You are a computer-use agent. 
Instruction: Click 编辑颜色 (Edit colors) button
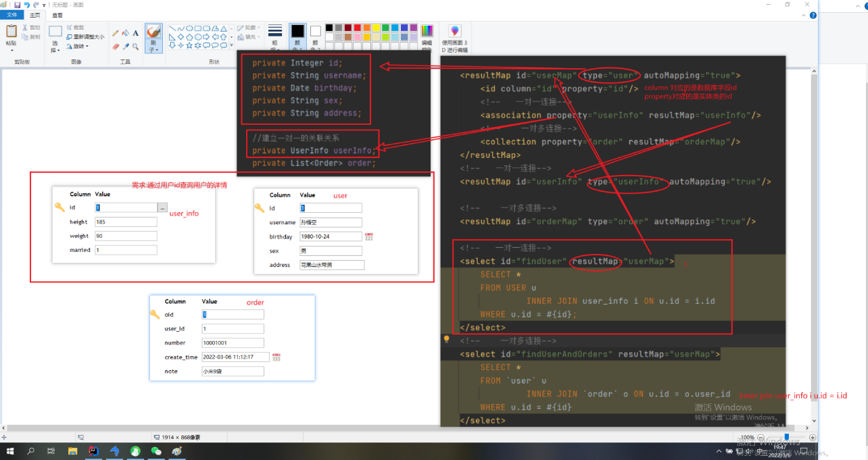(x=427, y=38)
